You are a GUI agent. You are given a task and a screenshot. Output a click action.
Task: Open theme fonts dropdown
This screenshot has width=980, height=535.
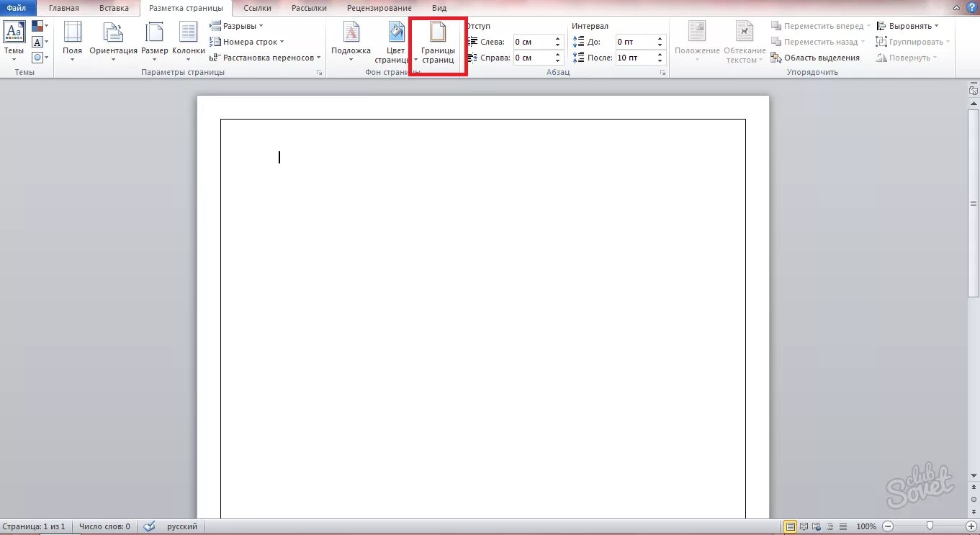(40, 42)
